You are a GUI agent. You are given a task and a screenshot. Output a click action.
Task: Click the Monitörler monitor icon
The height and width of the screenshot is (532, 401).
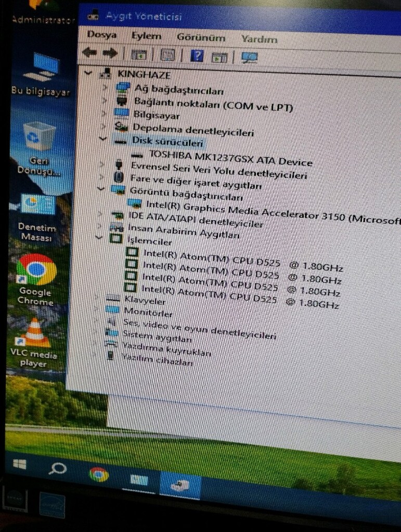coord(112,309)
